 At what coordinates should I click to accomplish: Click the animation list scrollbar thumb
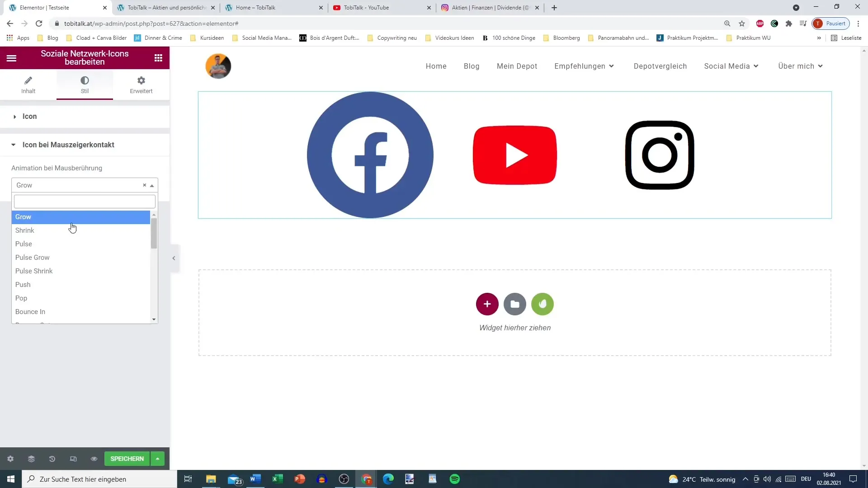154,233
